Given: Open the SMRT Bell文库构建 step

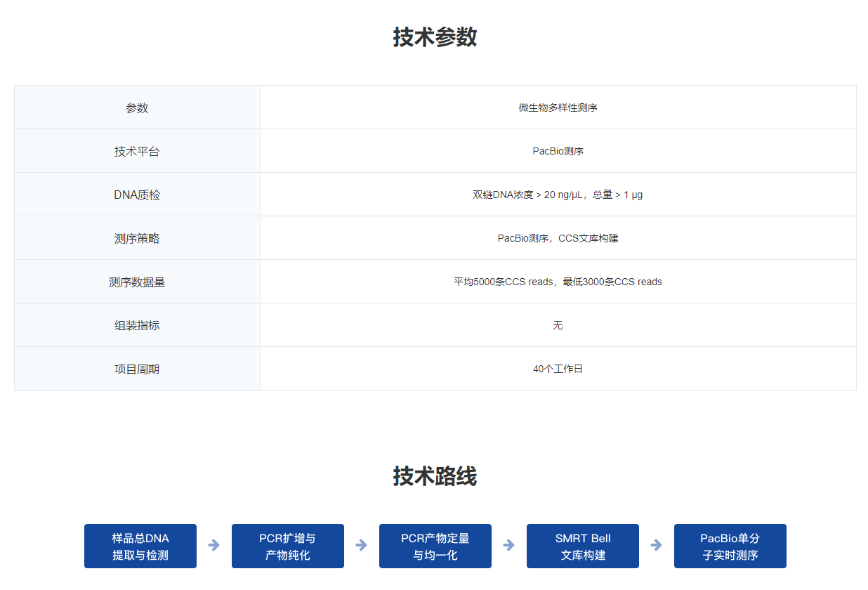Looking at the screenshot, I should [583, 546].
